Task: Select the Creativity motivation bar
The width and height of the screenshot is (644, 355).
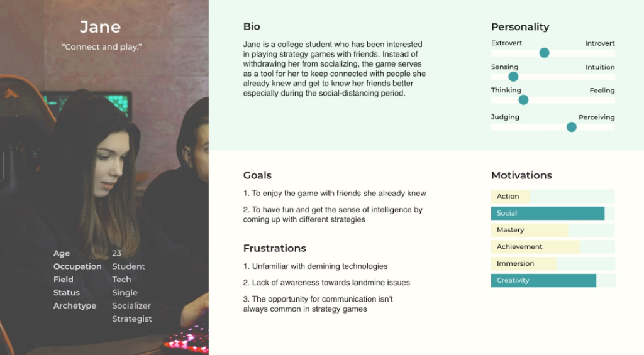Action: (553, 280)
